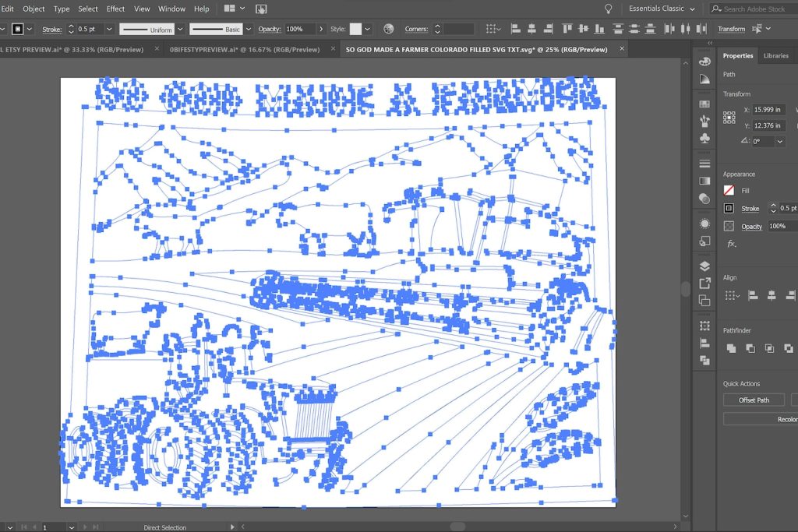Open the Layers panel icon

point(704,266)
